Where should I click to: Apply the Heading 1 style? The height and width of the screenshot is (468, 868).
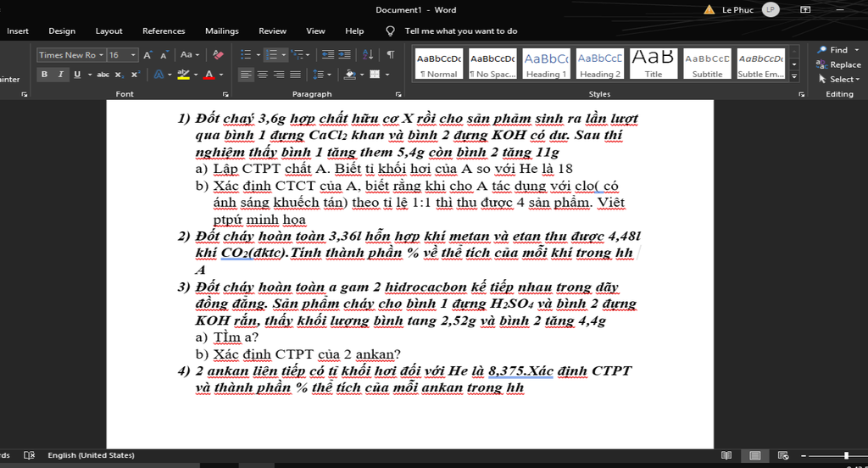tap(546, 64)
